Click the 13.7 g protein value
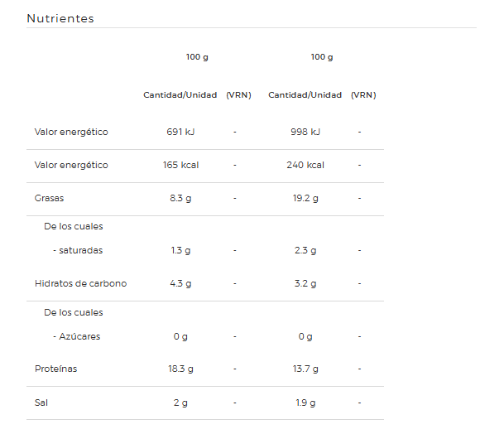 305,369
